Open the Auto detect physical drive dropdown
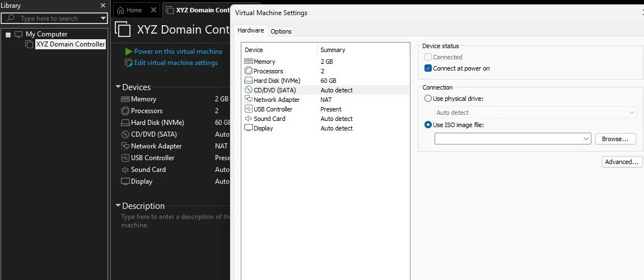Viewport: 644px width, 280px height. click(631, 113)
